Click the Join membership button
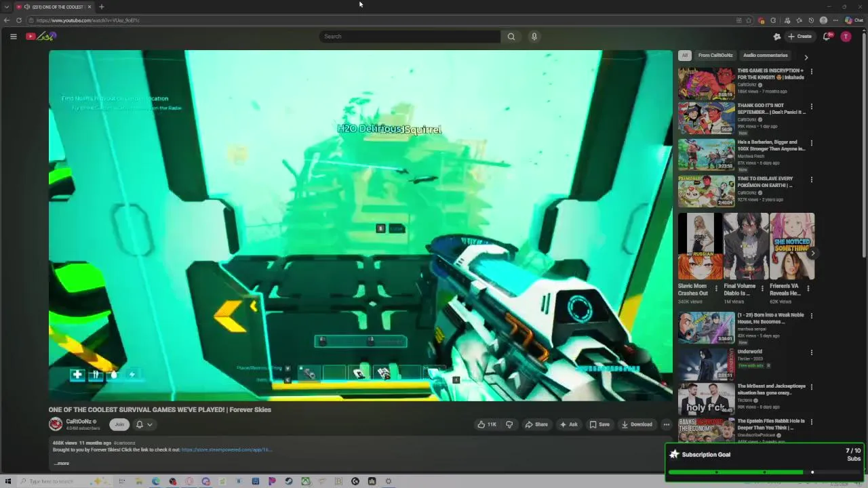This screenshot has height=488, width=868. pyautogui.click(x=119, y=424)
